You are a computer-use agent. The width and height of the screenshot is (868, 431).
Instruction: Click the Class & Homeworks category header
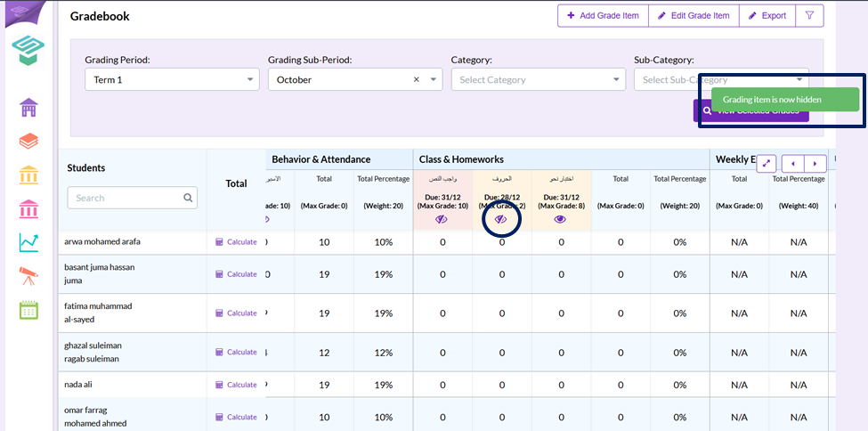pyautogui.click(x=461, y=159)
